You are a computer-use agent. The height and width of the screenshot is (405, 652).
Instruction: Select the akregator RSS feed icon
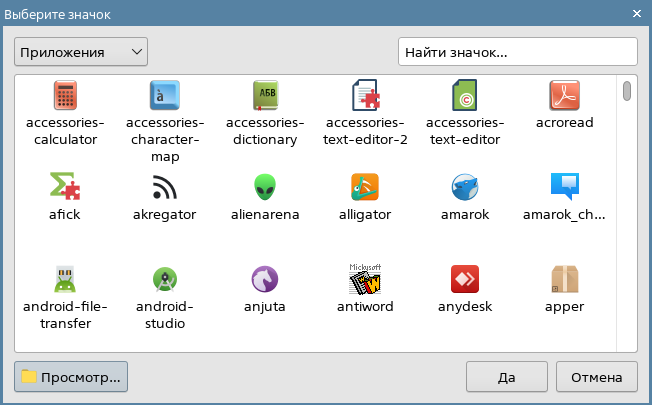click(x=165, y=187)
